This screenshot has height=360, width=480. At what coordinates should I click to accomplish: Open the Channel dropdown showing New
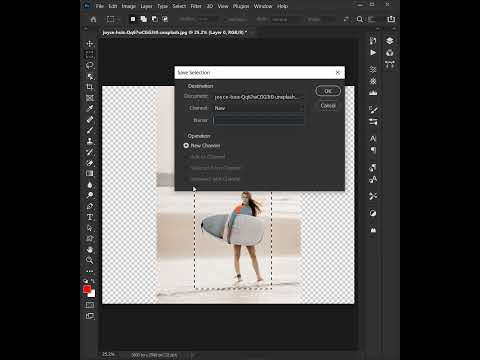[x=258, y=108]
